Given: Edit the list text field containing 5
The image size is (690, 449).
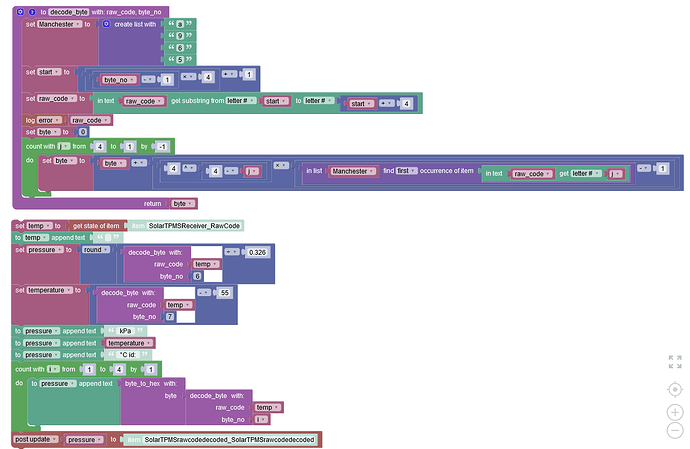Looking at the screenshot, I should (x=180, y=59).
